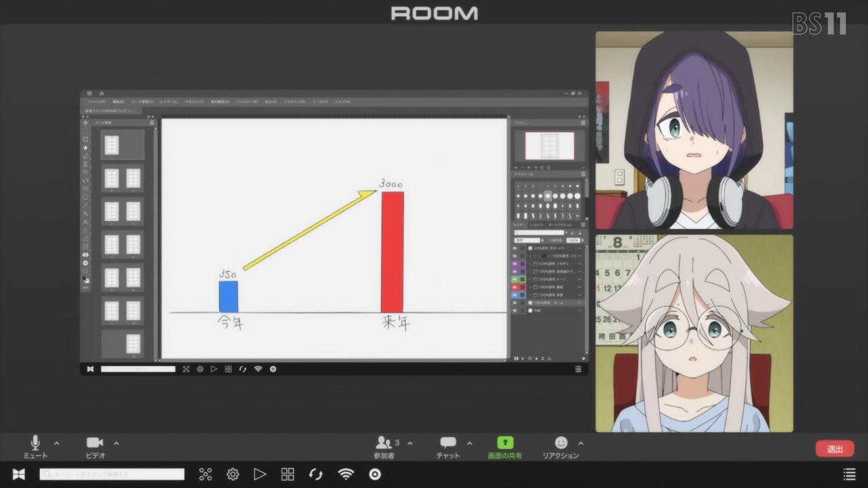Open ファイル menu in drawing app
The image size is (868, 488).
pos(96,102)
